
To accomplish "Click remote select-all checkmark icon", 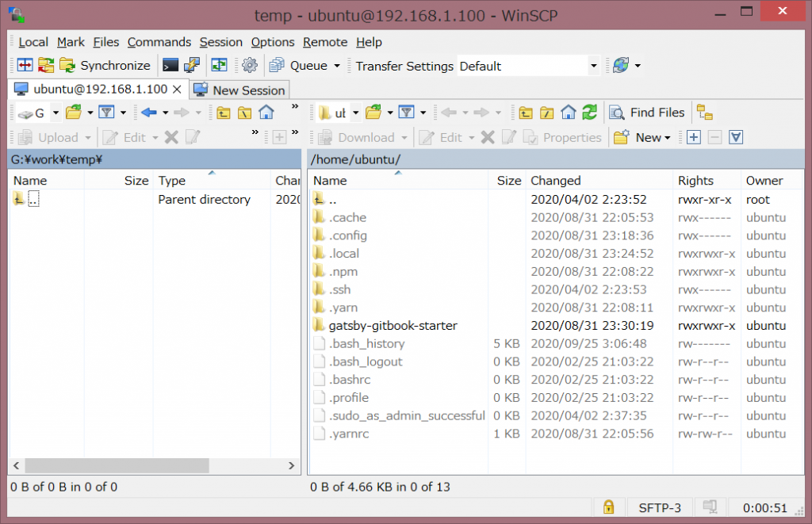I will 736,137.
